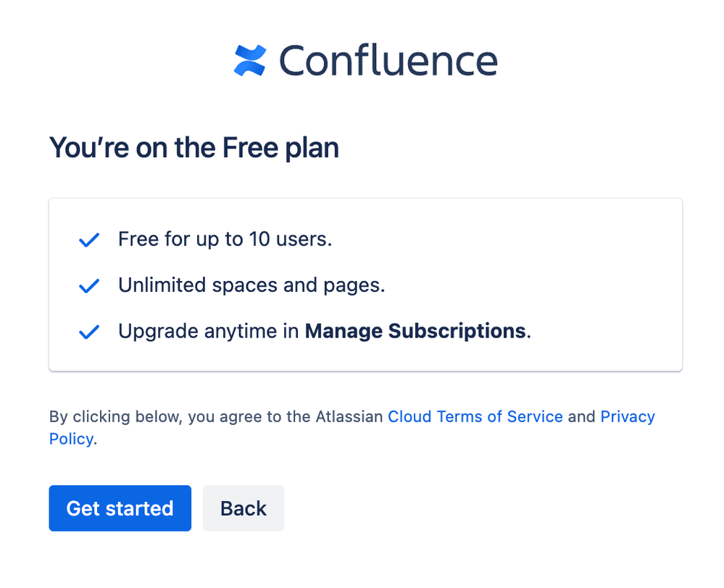Click the Unlimited spaces and pages text
This screenshot has height=588, width=724.
point(251,285)
